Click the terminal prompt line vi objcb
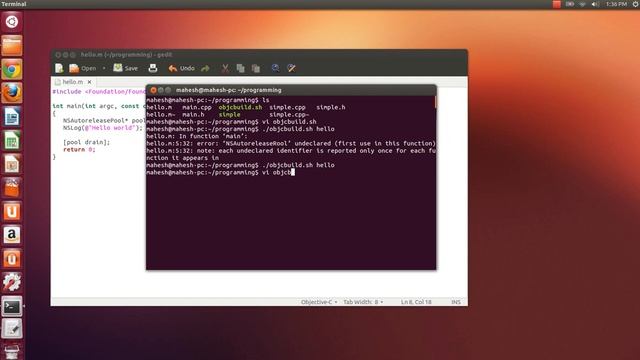Image resolution: width=640 pixels, height=360 pixels. point(220,173)
